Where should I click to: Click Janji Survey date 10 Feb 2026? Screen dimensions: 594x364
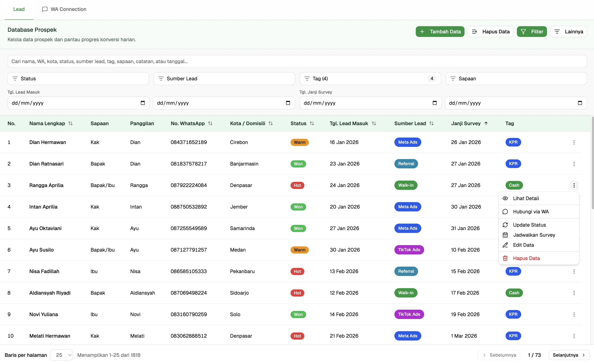click(465, 250)
